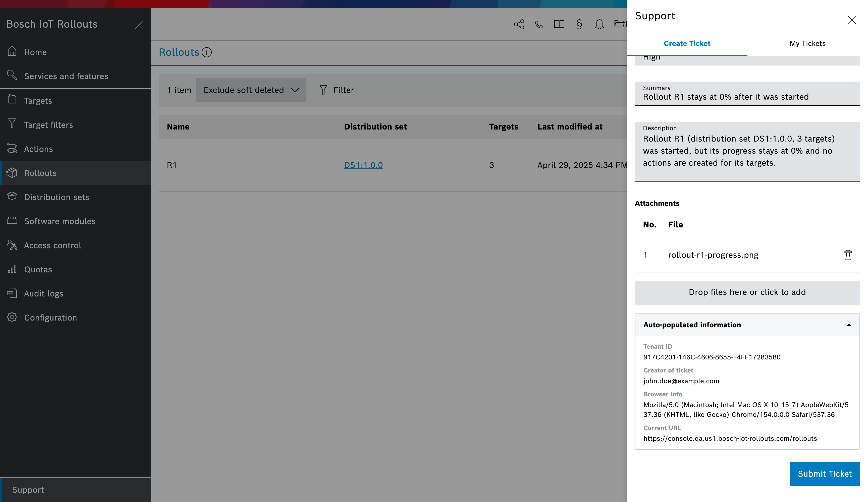Delete attachment rollout-r1-progress.png with trash icon

(x=848, y=255)
